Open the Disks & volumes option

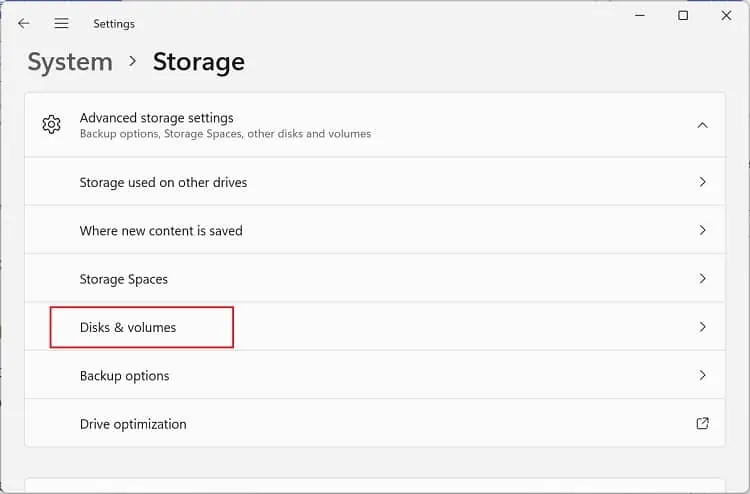coord(128,328)
